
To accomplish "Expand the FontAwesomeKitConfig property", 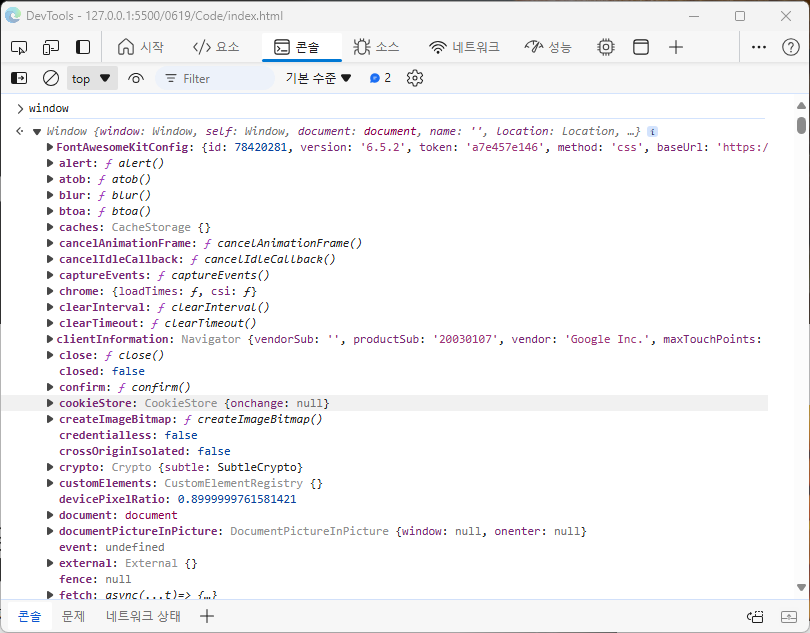I will 50,147.
